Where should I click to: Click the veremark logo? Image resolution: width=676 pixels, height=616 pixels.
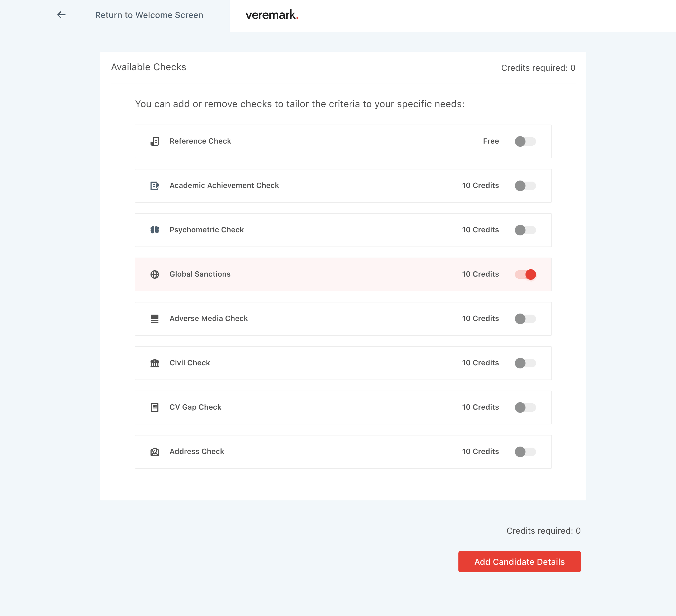click(272, 15)
